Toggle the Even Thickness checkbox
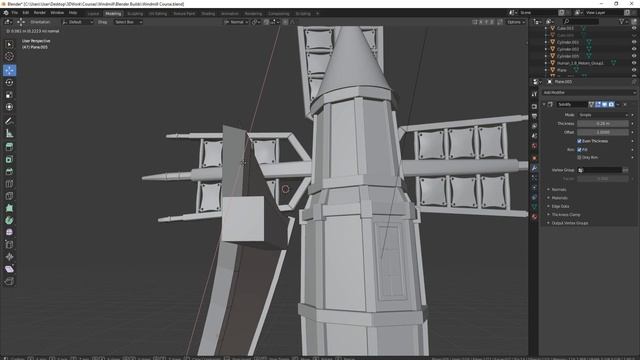 click(x=579, y=141)
